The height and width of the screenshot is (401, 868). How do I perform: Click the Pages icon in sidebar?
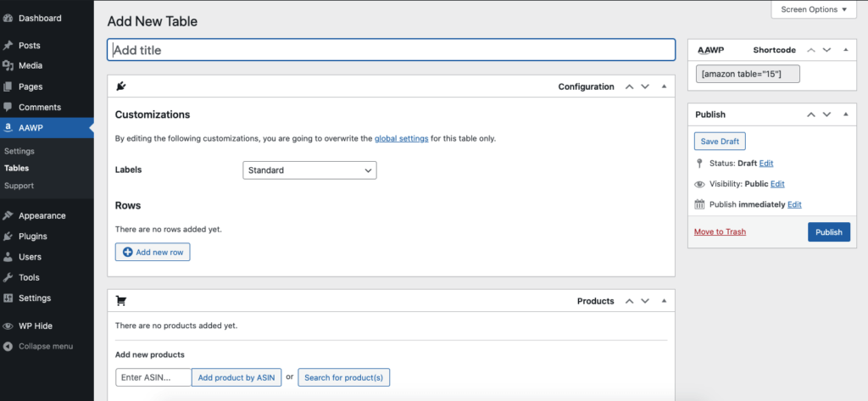coord(8,86)
